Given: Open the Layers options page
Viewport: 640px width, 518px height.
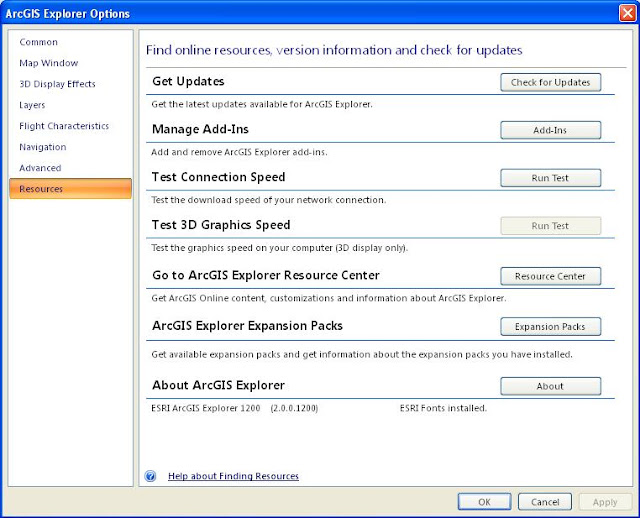Looking at the screenshot, I should tap(32, 105).
